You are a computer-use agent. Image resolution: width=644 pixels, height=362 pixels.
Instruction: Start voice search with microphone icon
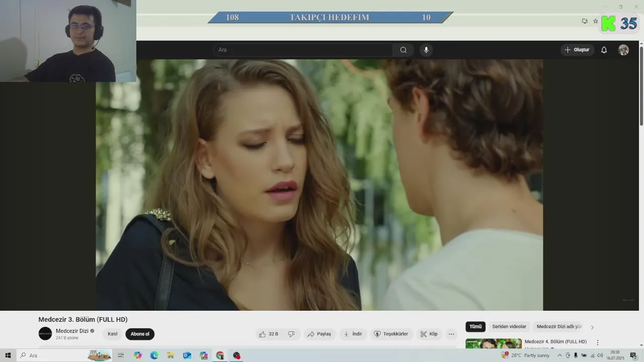(426, 50)
